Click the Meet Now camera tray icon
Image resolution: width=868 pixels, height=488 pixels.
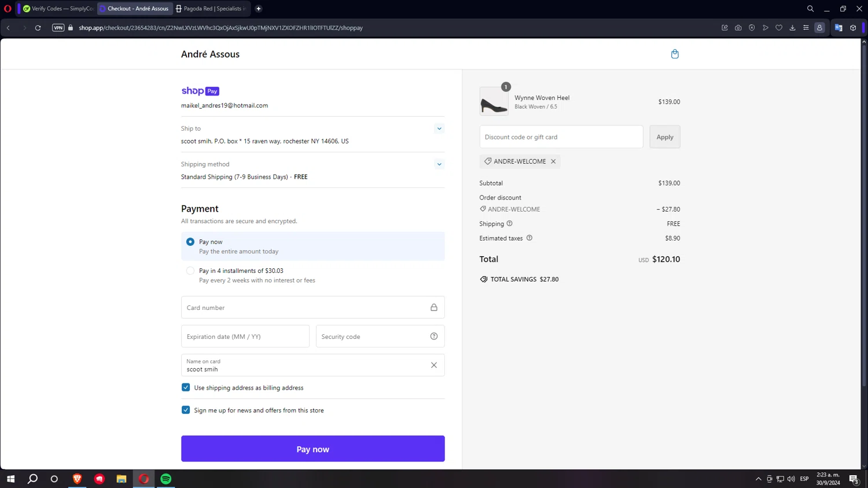pyautogui.click(x=770, y=479)
